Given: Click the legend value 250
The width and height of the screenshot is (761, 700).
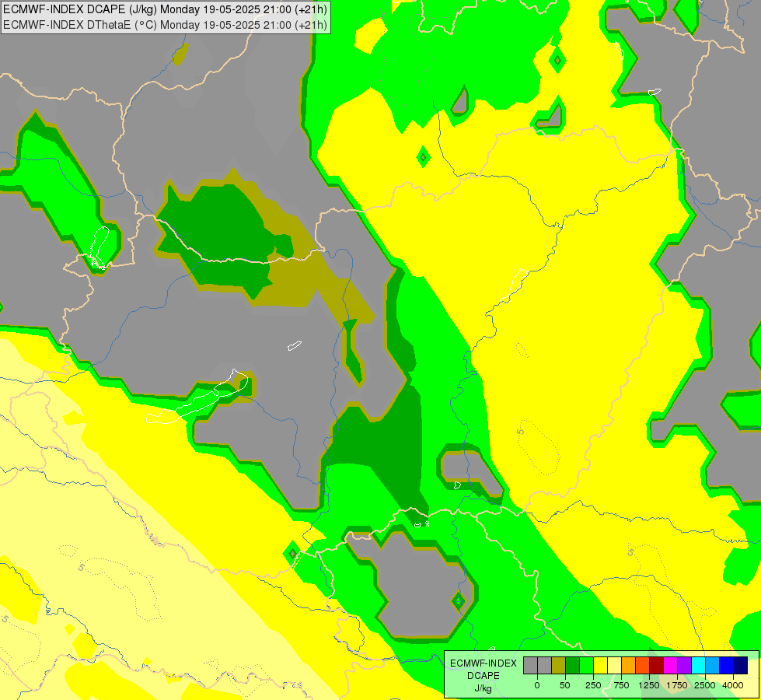Looking at the screenshot, I should point(593,685).
